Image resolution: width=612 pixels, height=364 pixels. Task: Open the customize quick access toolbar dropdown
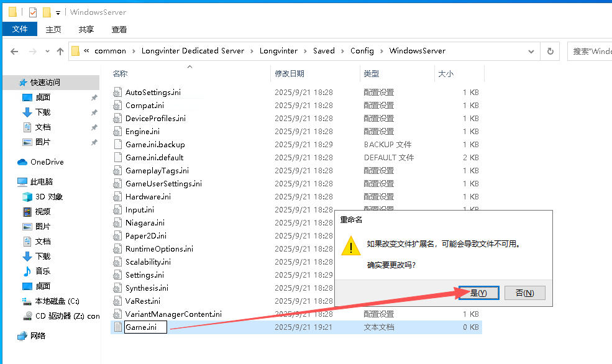point(58,13)
